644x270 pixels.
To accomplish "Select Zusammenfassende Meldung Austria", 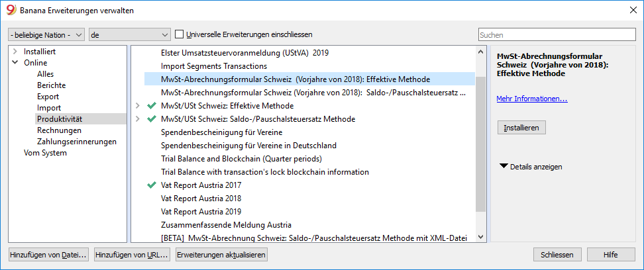I will point(227,225).
